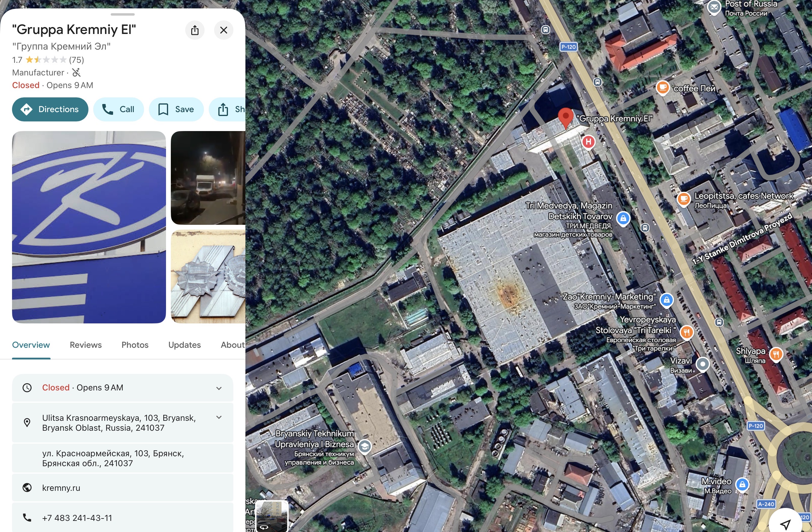Tap the Directions button
The image size is (812, 532).
[x=50, y=109]
